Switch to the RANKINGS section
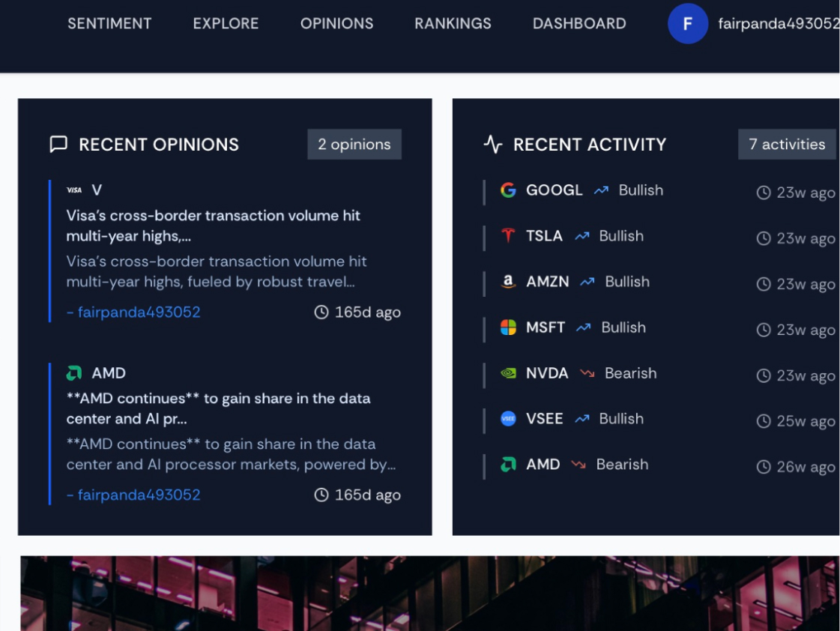This screenshot has width=840, height=631. click(x=453, y=23)
